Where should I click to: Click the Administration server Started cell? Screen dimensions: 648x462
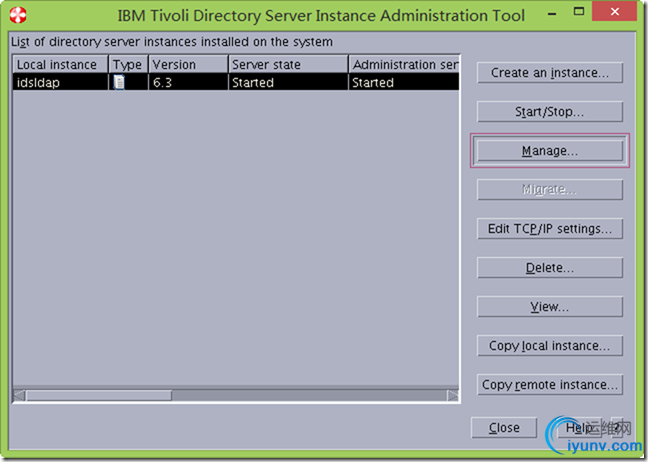tap(404, 82)
